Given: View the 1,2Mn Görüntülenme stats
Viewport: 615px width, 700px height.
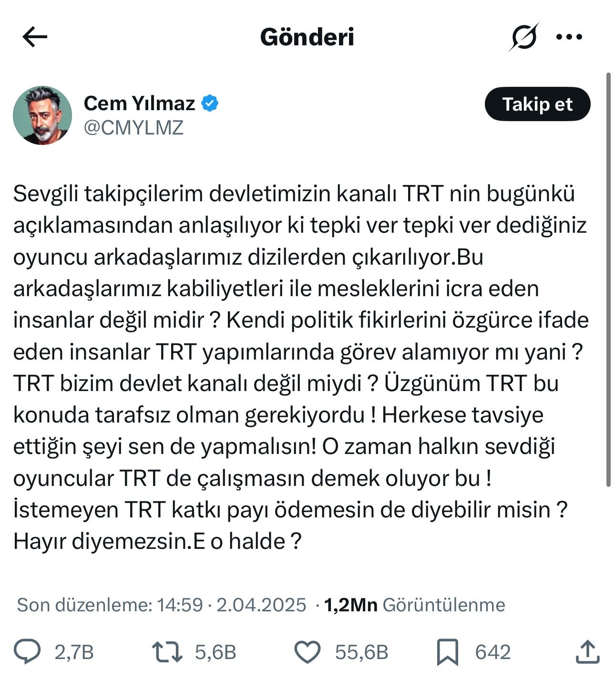Looking at the screenshot, I should [414, 605].
